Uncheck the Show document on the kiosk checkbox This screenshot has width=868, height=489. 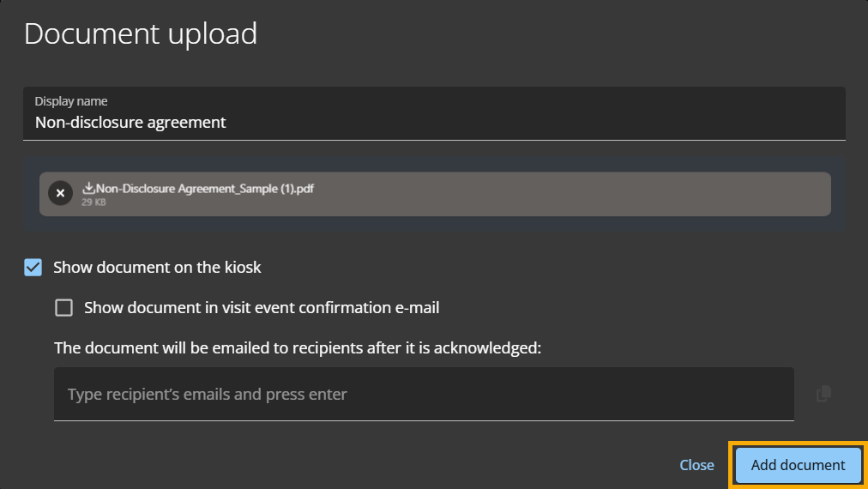click(x=33, y=268)
